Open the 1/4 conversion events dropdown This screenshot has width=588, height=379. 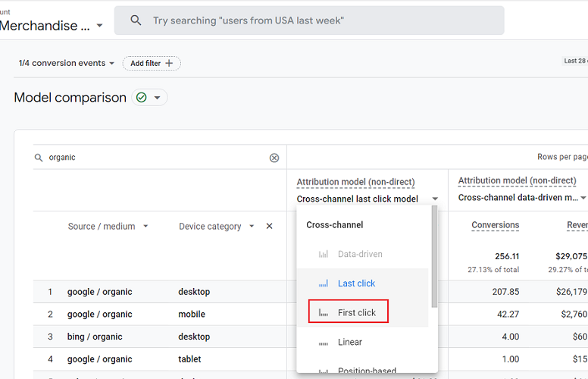pos(67,63)
